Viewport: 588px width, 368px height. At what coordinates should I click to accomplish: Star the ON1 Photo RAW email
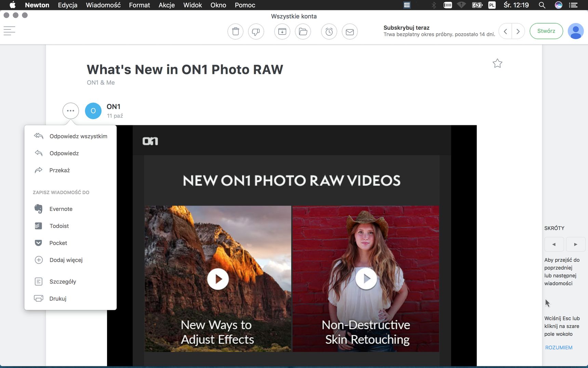pyautogui.click(x=497, y=63)
